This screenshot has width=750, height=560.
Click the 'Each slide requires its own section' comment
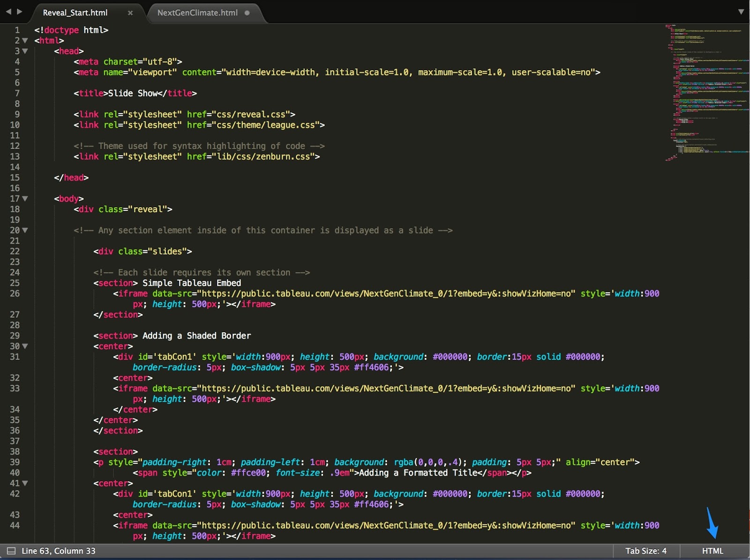202,273
